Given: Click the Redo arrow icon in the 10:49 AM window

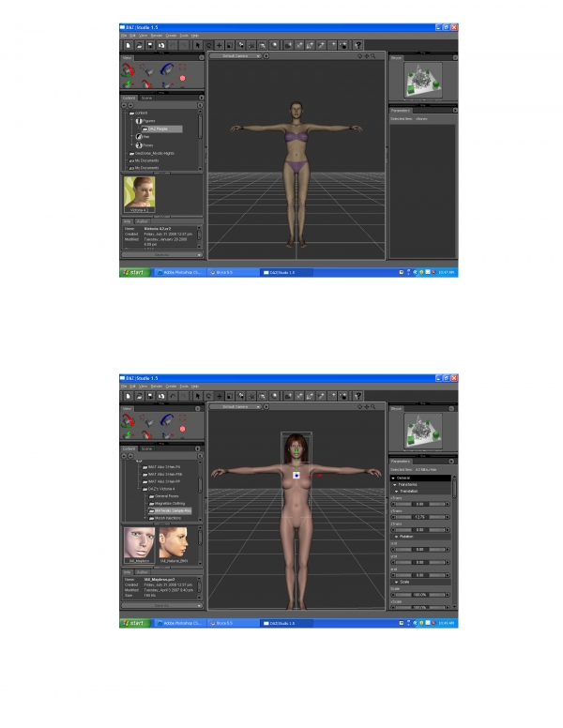Looking at the screenshot, I should [x=184, y=396].
